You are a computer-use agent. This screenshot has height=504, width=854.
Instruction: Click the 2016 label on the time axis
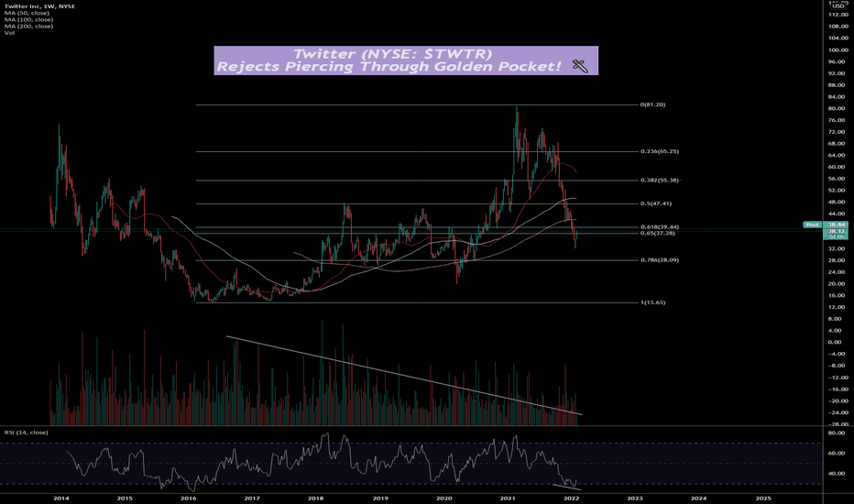coord(189,498)
